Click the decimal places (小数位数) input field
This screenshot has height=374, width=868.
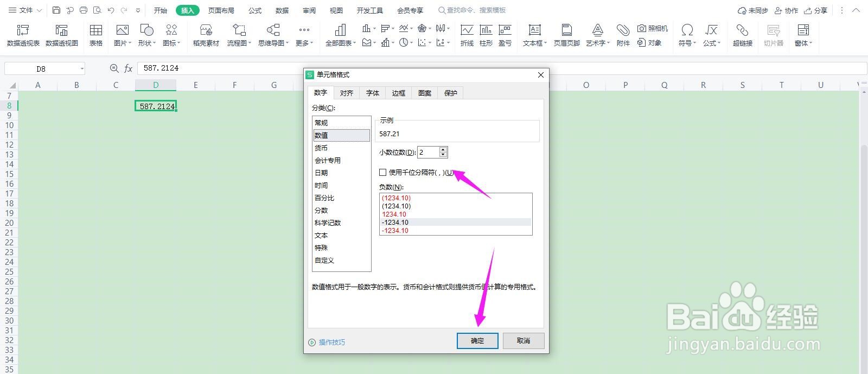[428, 153]
